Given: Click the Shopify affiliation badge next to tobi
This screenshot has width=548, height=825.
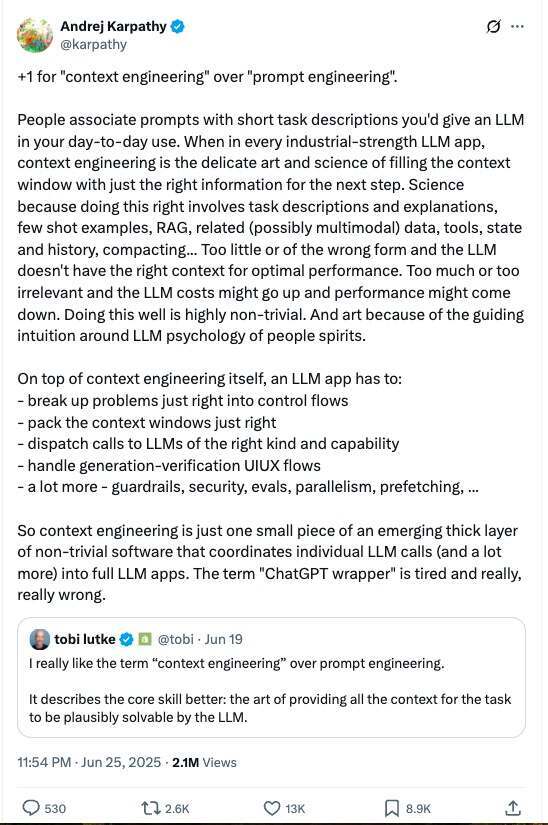Looking at the screenshot, I should (145, 639).
